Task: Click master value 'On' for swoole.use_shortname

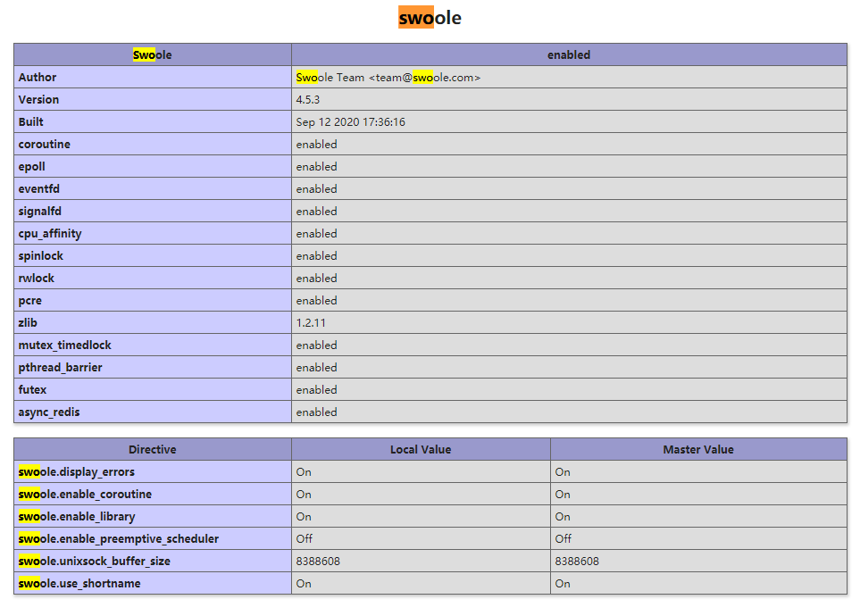Action: 563,584
